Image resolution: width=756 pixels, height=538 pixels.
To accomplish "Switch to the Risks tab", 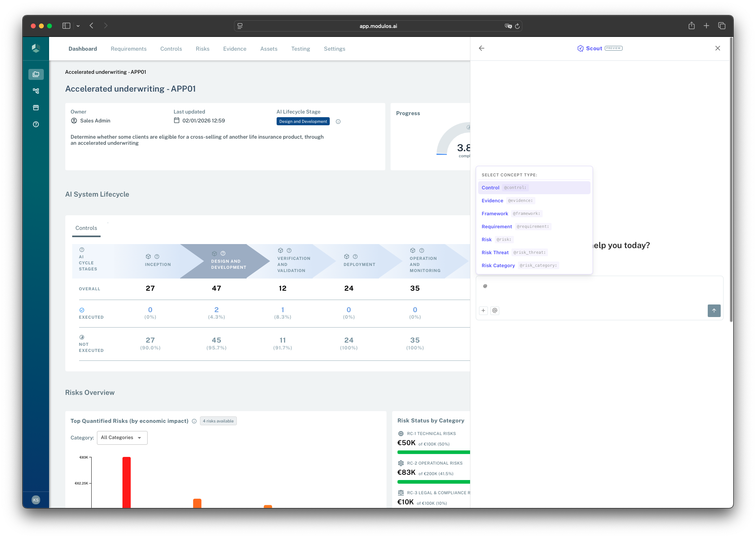I will pos(202,49).
